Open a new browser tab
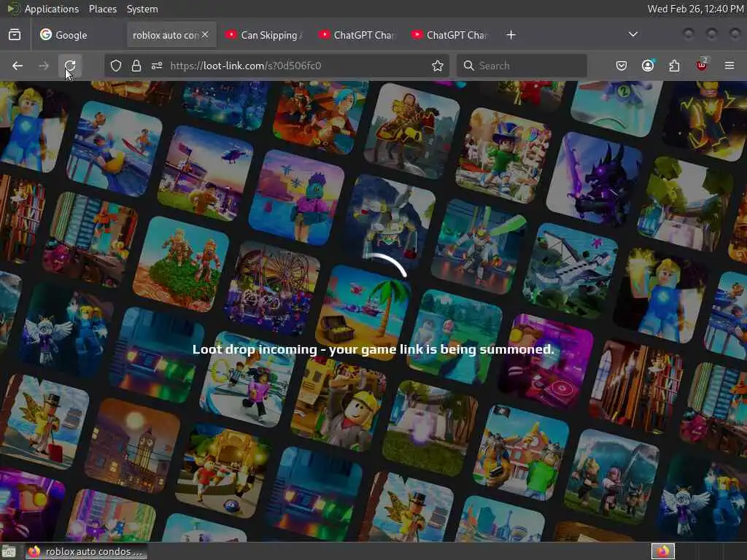 (511, 35)
